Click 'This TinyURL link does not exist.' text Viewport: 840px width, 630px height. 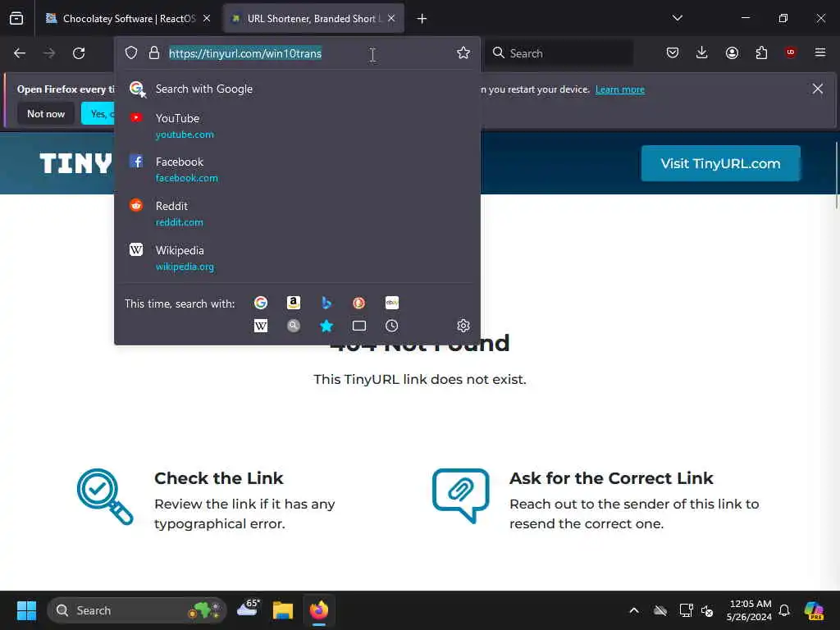pos(420,379)
